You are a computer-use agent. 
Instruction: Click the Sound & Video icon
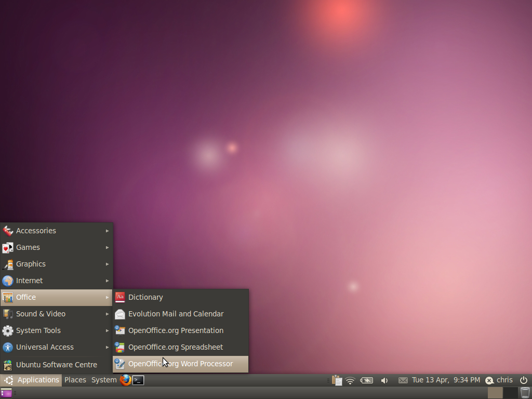tap(7, 314)
